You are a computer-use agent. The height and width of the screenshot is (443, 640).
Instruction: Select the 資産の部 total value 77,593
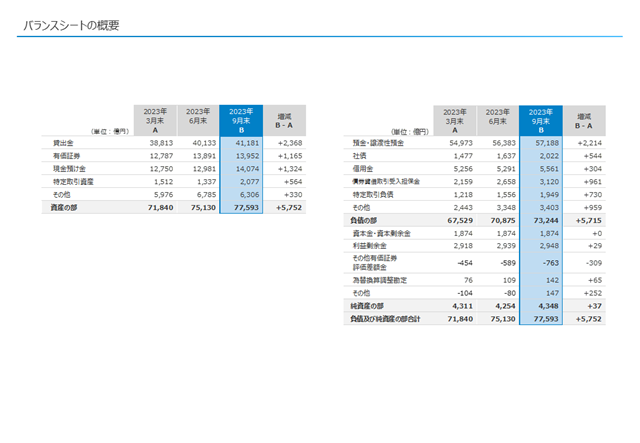coord(246,207)
